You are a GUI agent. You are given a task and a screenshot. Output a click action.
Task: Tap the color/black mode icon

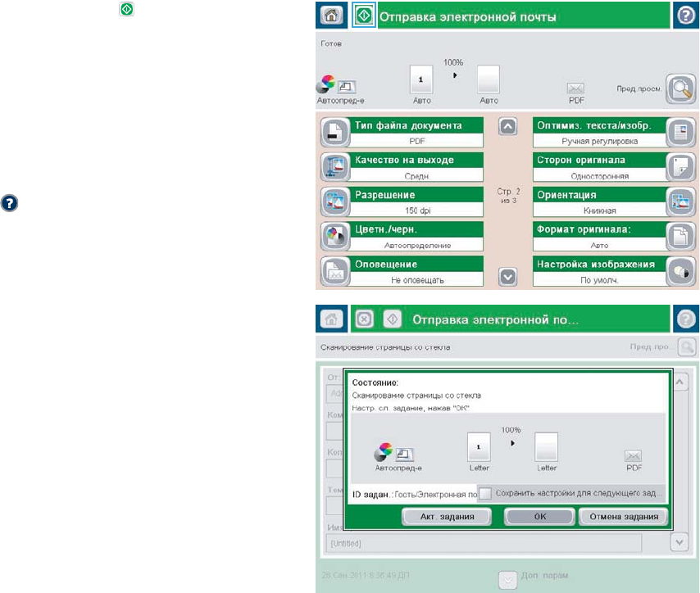pyautogui.click(x=334, y=238)
